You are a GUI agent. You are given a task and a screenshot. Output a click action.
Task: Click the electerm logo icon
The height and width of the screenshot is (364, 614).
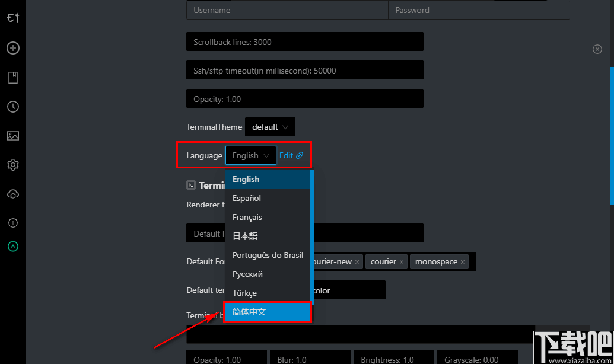coord(13,18)
